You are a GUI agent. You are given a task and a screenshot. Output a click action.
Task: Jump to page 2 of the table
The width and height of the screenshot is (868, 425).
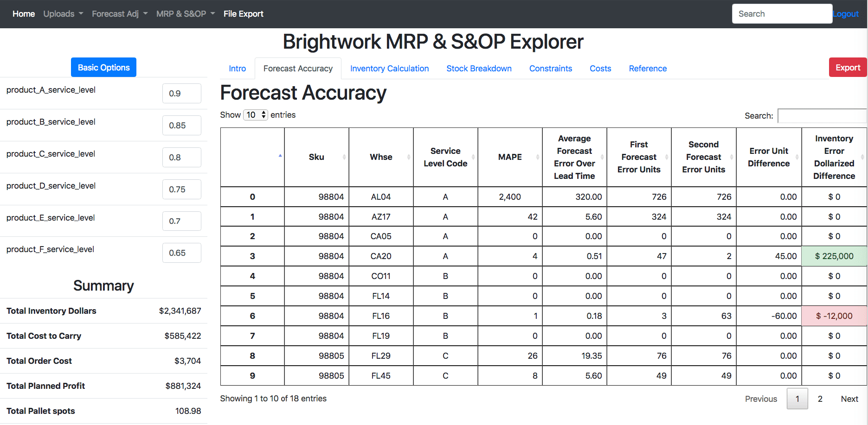tap(820, 399)
